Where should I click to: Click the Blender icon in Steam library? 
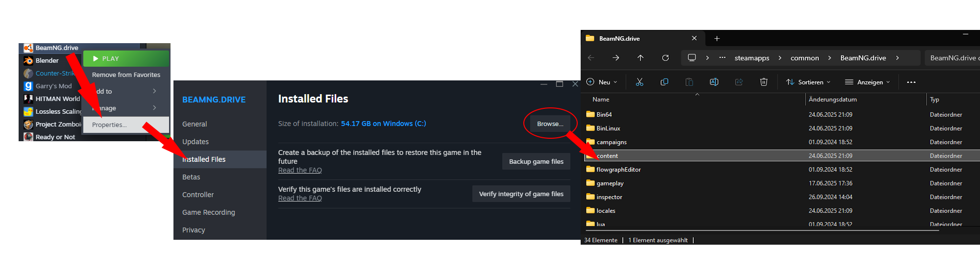pos(28,60)
